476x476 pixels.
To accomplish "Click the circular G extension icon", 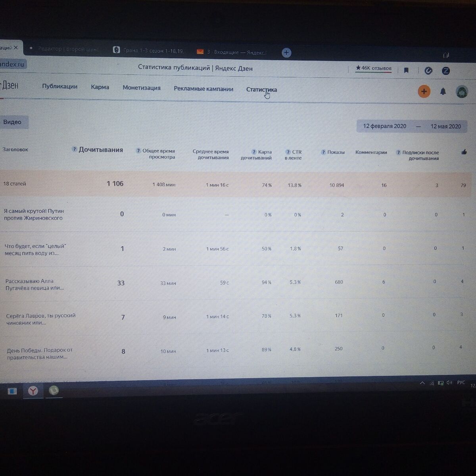I will coord(428,71).
